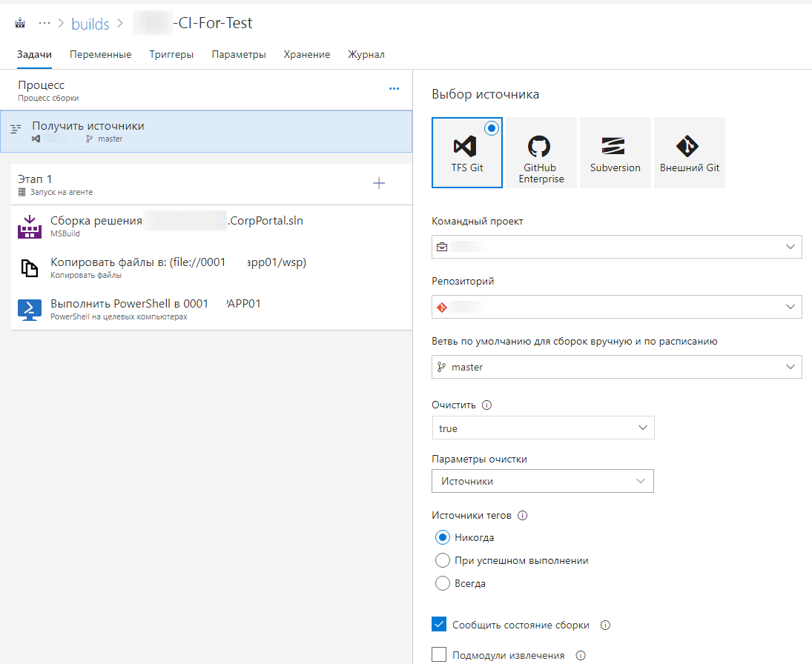Select the GitHub Enterprise source icon

tap(541, 145)
